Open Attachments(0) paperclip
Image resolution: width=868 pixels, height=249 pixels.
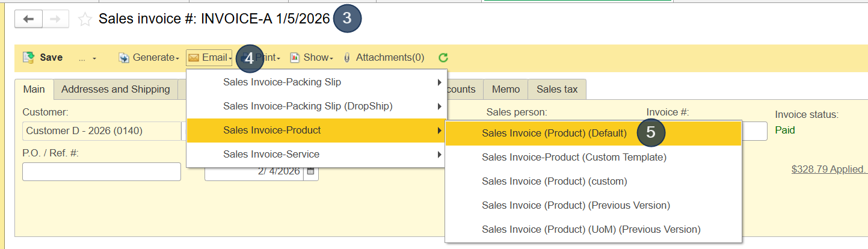tap(384, 58)
